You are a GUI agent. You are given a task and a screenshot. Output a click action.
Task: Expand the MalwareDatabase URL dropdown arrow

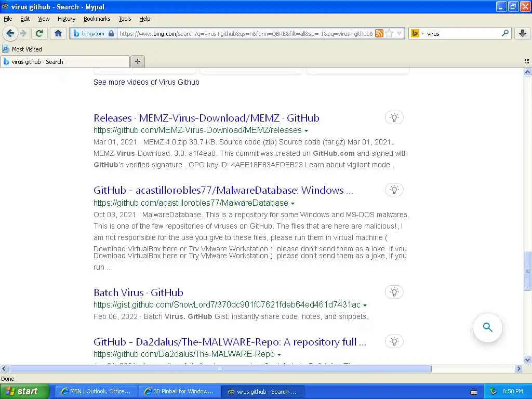tap(292, 204)
